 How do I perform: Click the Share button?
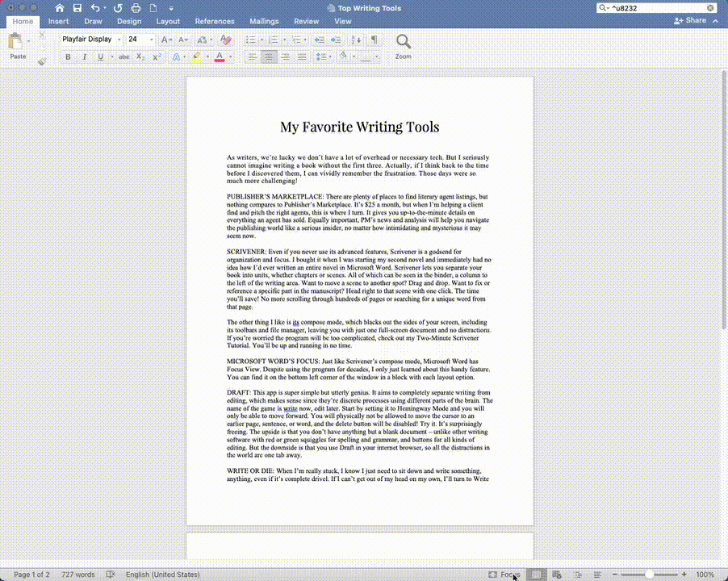692,21
